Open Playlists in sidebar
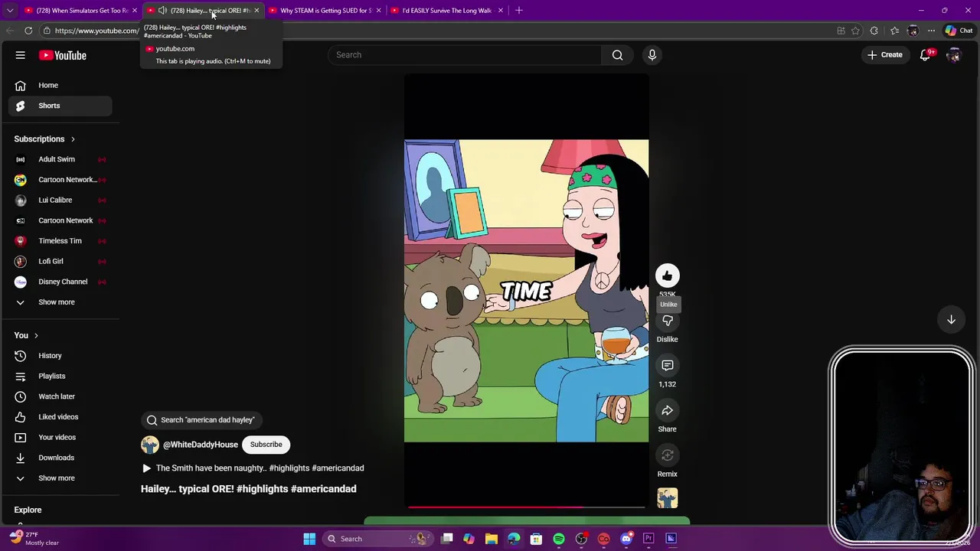 click(x=60, y=377)
